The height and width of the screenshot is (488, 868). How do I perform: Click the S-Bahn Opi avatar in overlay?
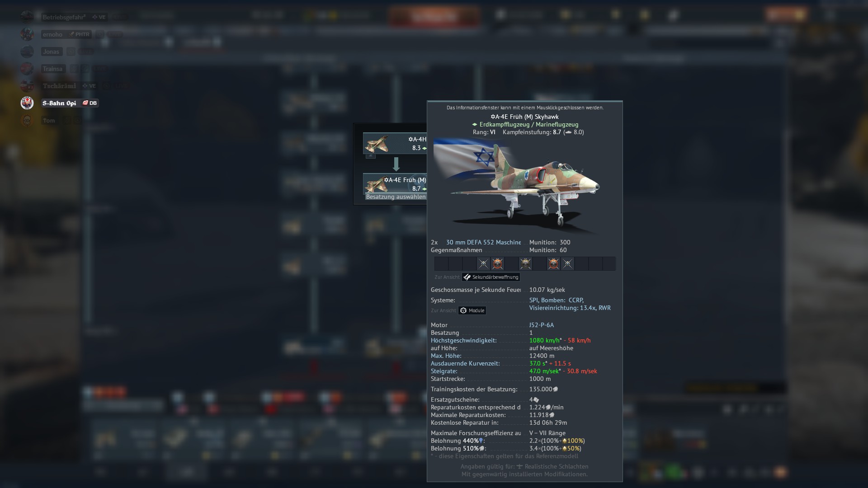[x=27, y=103]
